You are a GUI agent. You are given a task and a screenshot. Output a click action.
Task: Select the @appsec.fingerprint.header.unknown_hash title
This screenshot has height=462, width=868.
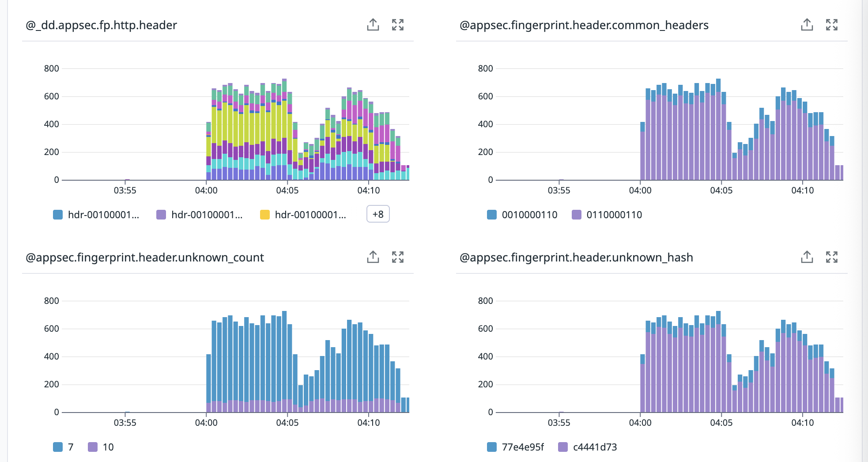576,258
